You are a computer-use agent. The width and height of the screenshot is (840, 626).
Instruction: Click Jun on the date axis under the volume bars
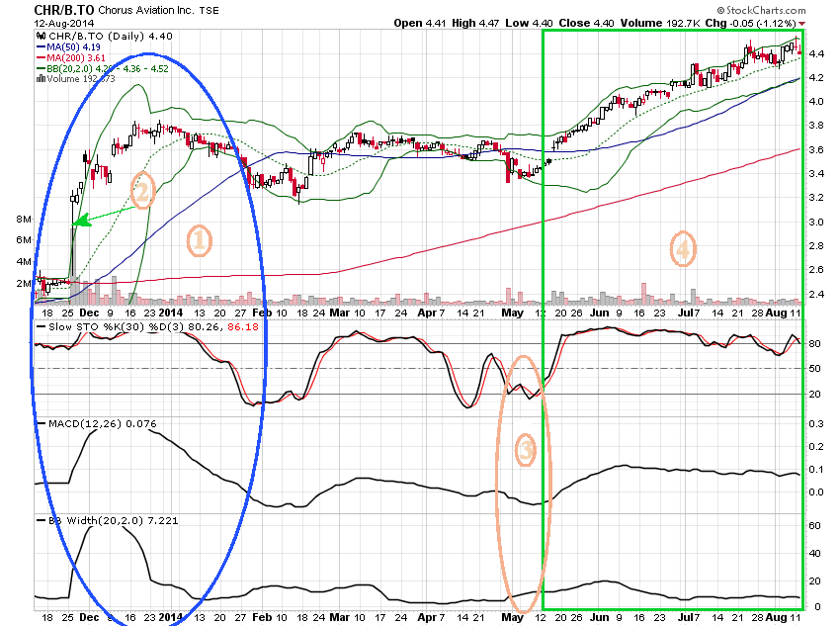pyautogui.click(x=599, y=313)
